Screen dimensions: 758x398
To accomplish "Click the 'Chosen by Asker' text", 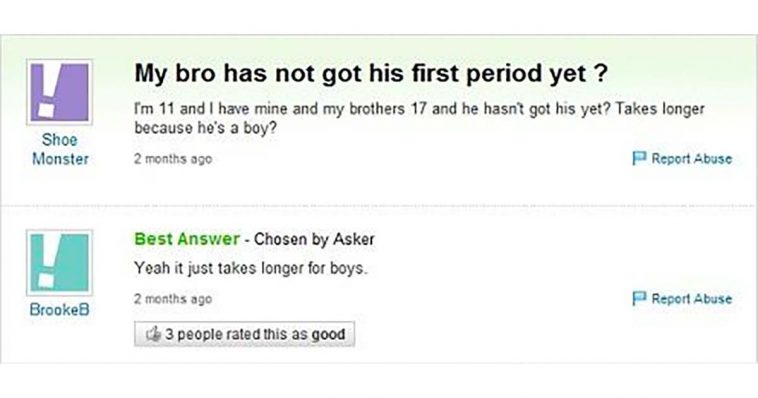I will click(314, 239).
